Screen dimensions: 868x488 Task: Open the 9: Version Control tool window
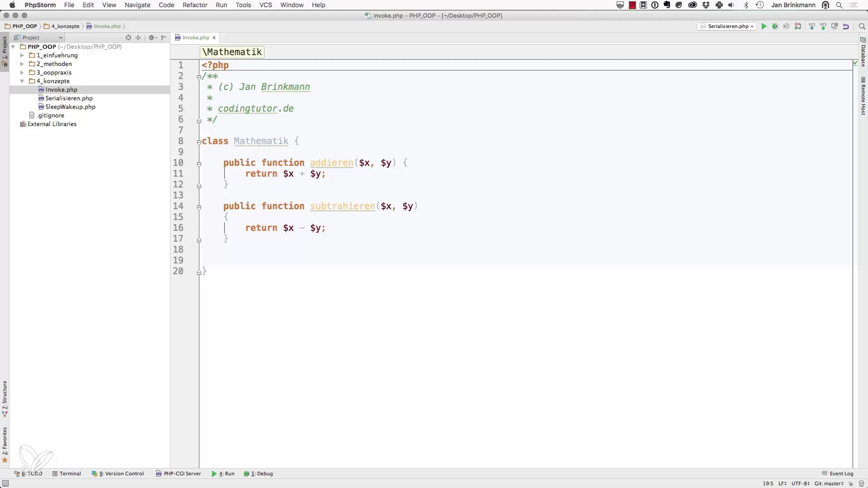118,474
